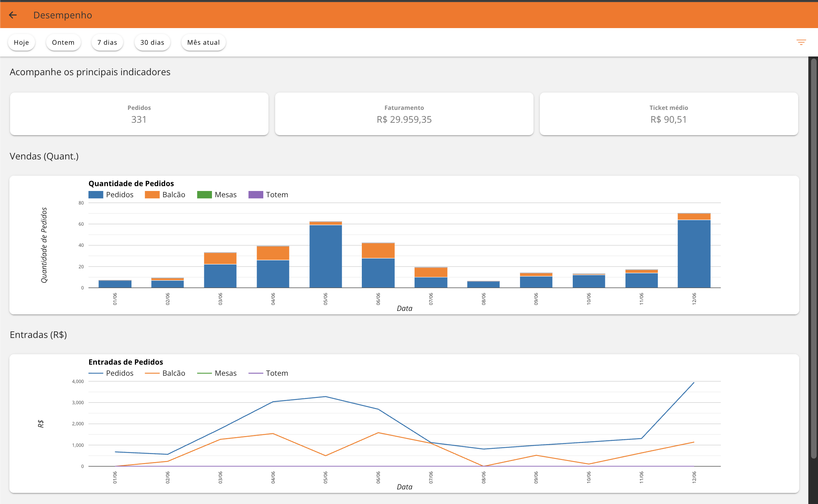Toggle Mesas line in Entradas chart legend
The image size is (818, 504).
tap(217, 373)
